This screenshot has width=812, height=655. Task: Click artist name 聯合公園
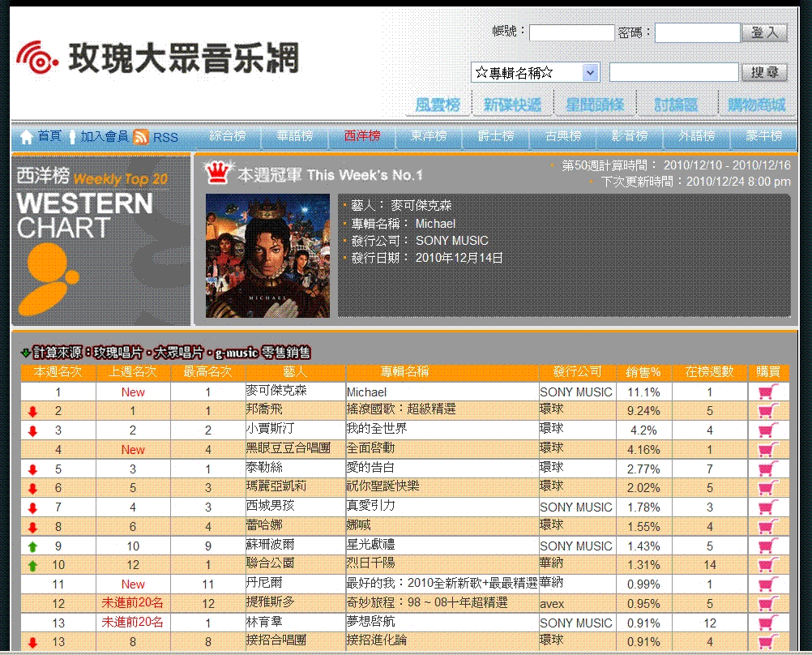(271, 563)
